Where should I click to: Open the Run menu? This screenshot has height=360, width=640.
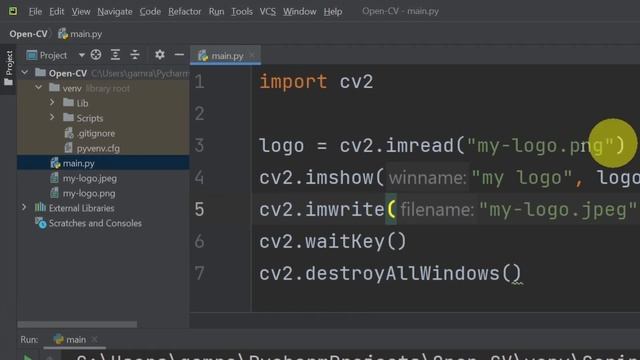point(216,11)
